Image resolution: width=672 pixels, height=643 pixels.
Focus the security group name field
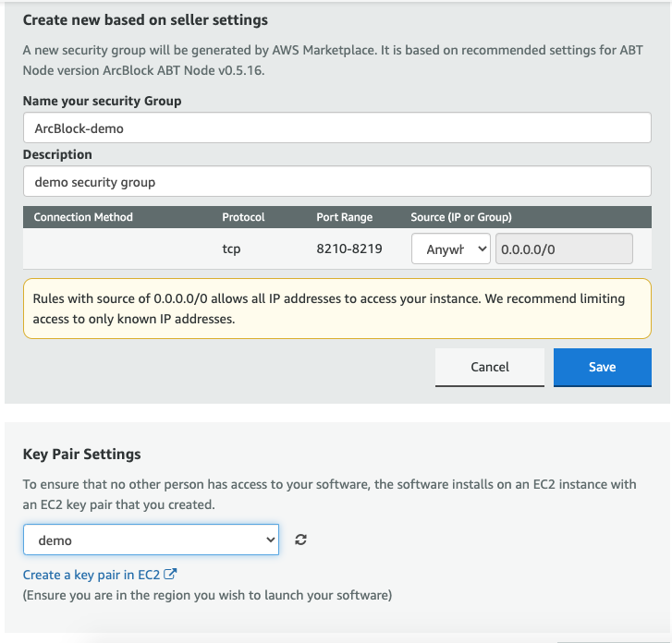coord(336,128)
